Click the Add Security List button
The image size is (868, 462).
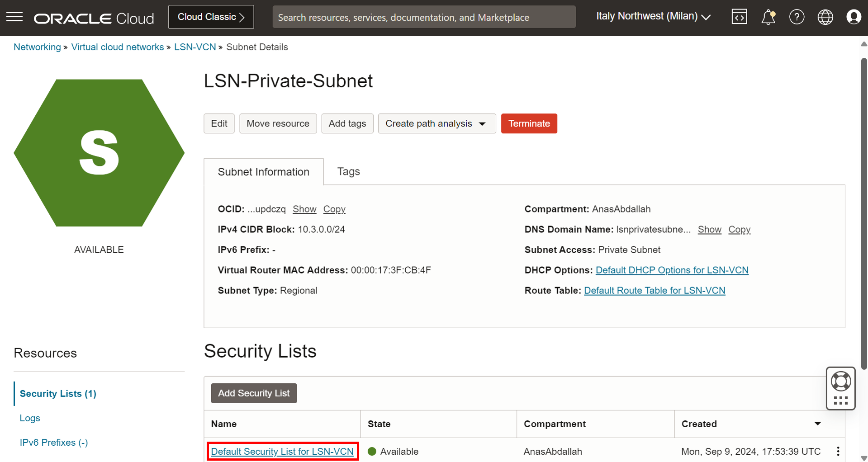point(254,393)
